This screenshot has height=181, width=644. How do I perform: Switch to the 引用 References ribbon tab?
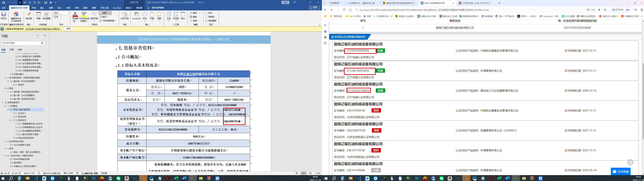coord(77,8)
